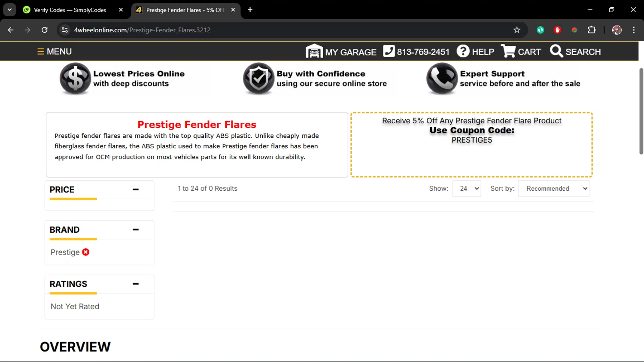Click the Prestige Fender Flares heading

coord(197,125)
